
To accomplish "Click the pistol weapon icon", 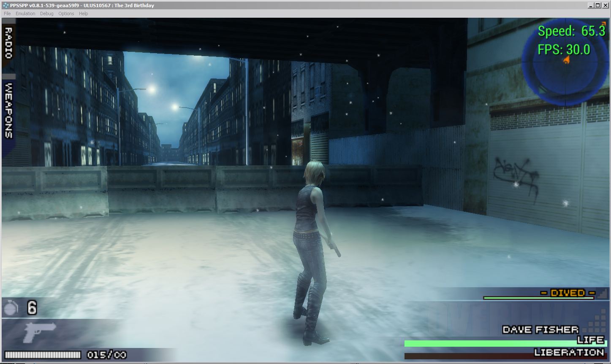I will 40,332.
